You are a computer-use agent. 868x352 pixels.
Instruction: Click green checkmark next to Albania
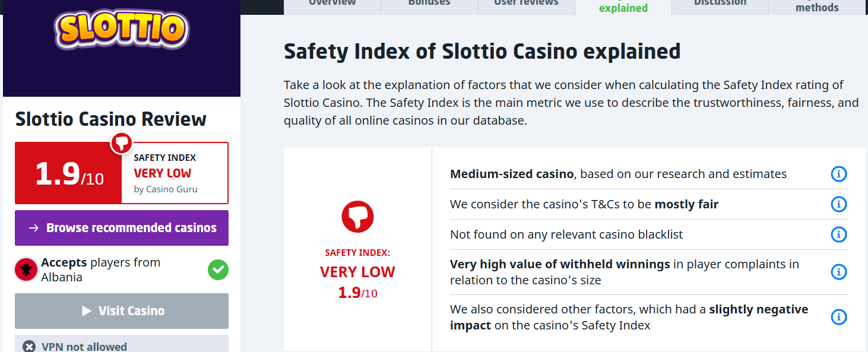click(x=218, y=270)
